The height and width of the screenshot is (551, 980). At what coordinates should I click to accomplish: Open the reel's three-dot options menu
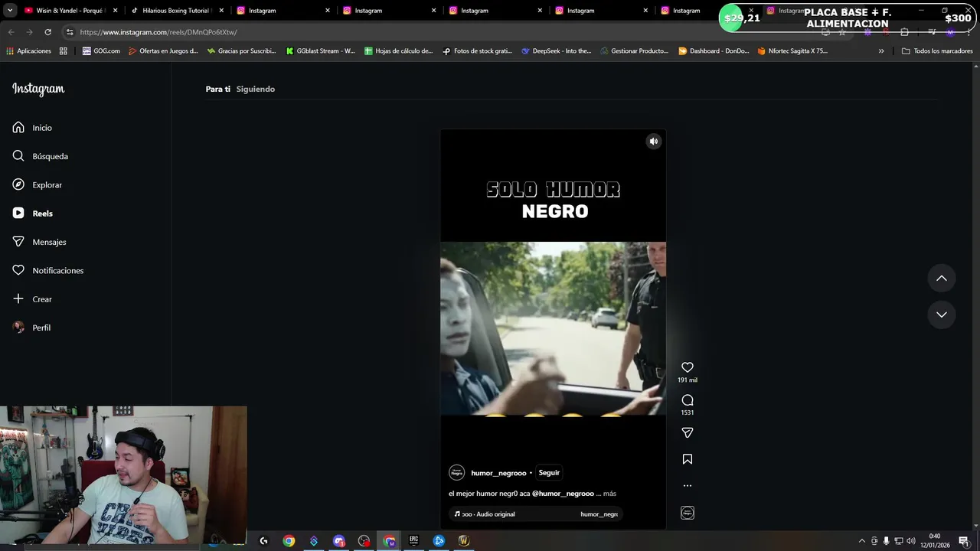[x=688, y=485]
